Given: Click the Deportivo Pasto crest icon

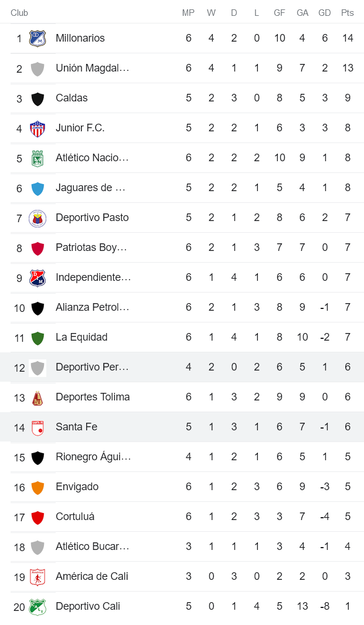Looking at the screenshot, I should tap(38, 218).
